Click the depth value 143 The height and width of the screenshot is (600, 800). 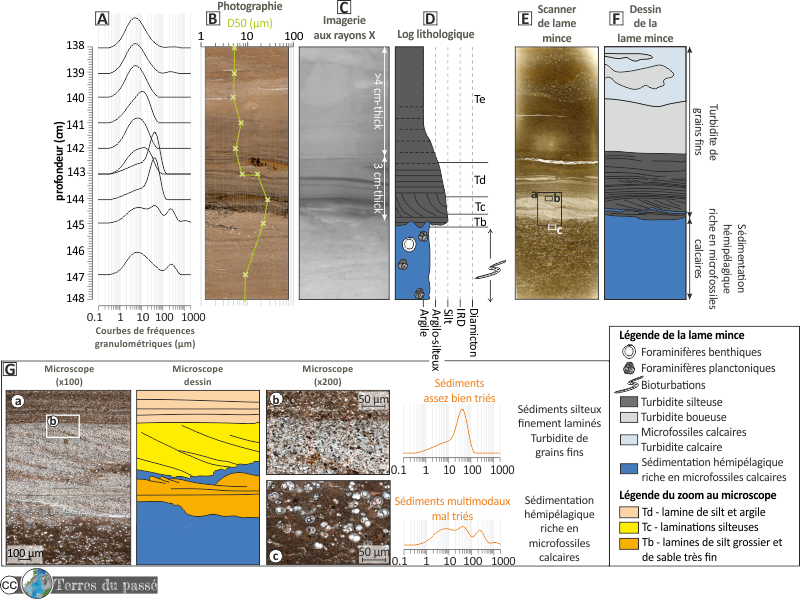(x=76, y=172)
